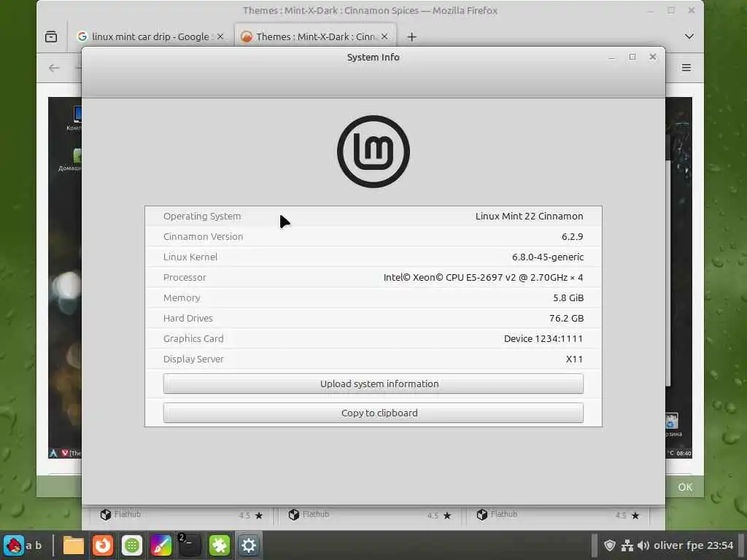The width and height of the screenshot is (747, 560).
Task: Open the Firefox icon in the taskbar
Action: 102,545
